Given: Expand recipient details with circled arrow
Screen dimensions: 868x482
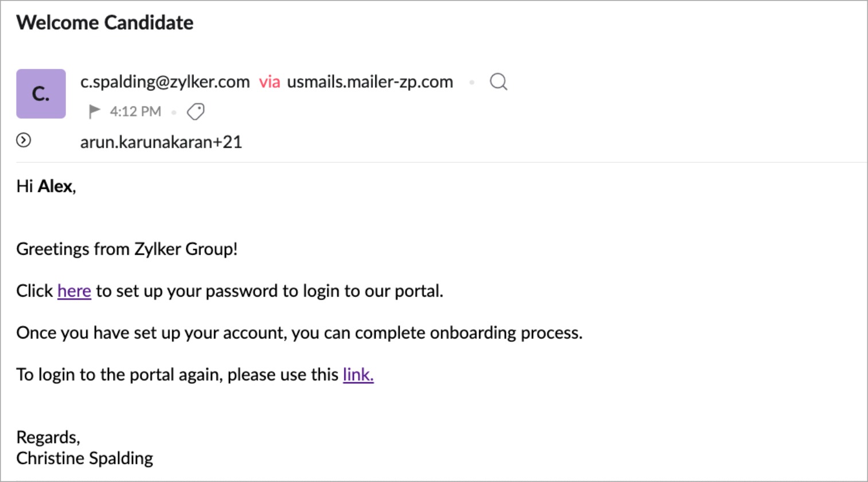Looking at the screenshot, I should click(24, 140).
